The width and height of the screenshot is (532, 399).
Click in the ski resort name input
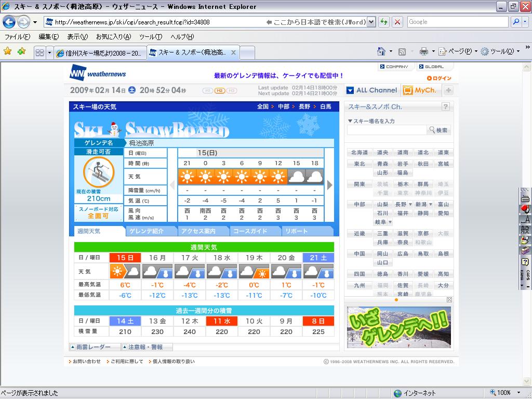(x=387, y=130)
